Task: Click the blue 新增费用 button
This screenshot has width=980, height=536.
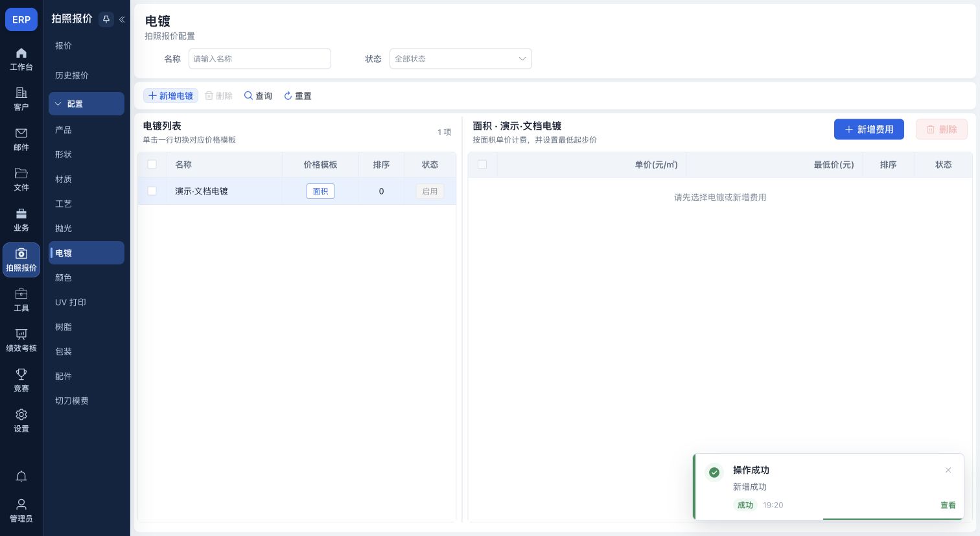Action: point(869,129)
